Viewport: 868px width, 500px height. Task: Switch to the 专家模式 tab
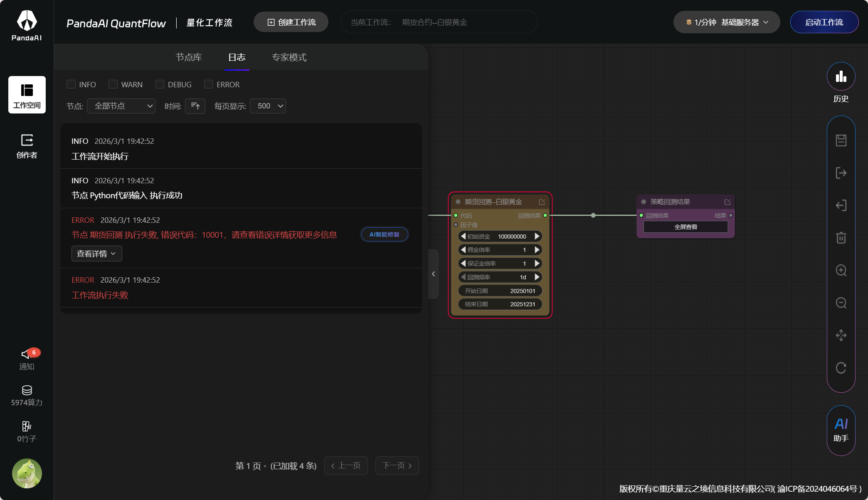tap(289, 57)
